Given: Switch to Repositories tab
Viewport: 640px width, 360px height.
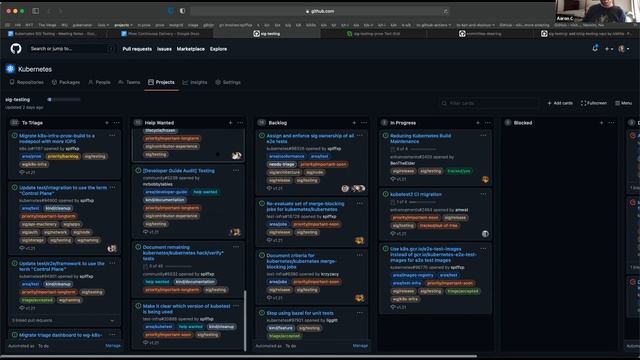Looking at the screenshot, I should (27, 82).
